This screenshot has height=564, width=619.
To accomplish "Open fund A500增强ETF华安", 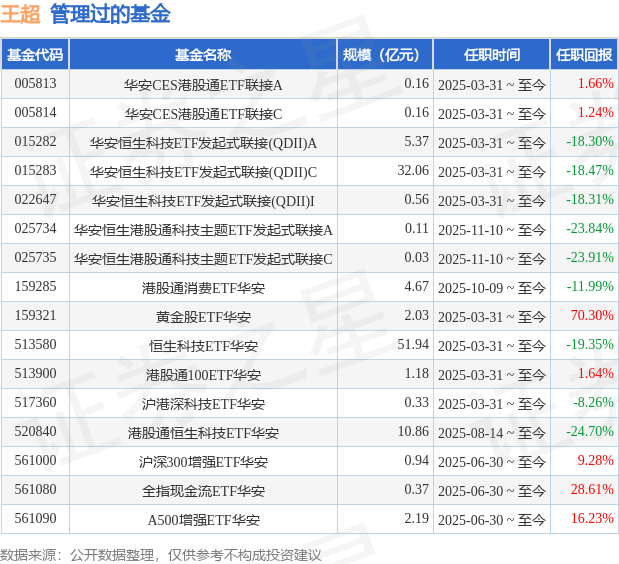I will tap(203, 519).
